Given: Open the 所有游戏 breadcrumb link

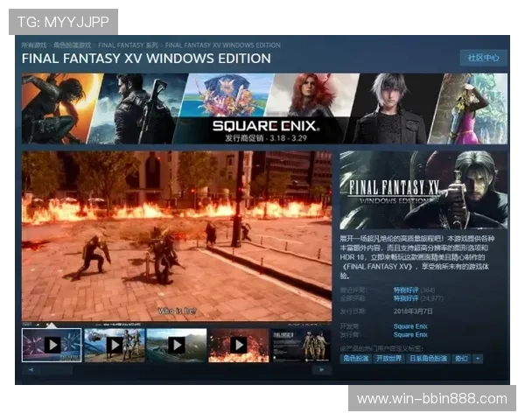Looking at the screenshot, I should 33,45.
